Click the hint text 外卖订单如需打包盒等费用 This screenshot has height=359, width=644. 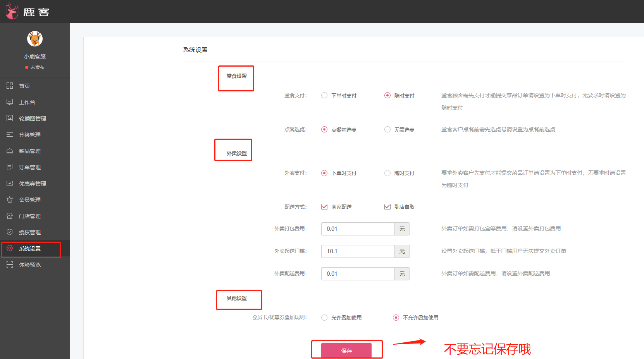click(501, 228)
